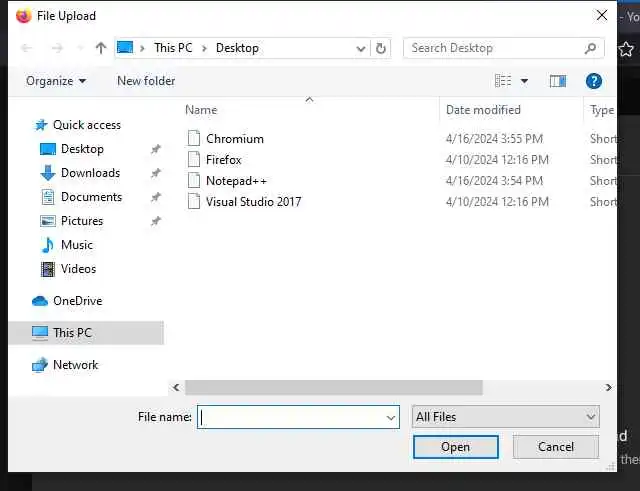
Task: Click the search magnifier icon
Action: coord(590,48)
